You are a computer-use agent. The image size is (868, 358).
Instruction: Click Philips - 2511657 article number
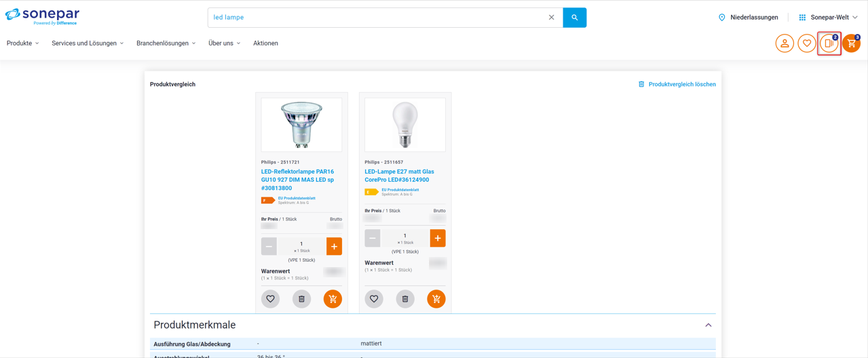click(x=384, y=163)
